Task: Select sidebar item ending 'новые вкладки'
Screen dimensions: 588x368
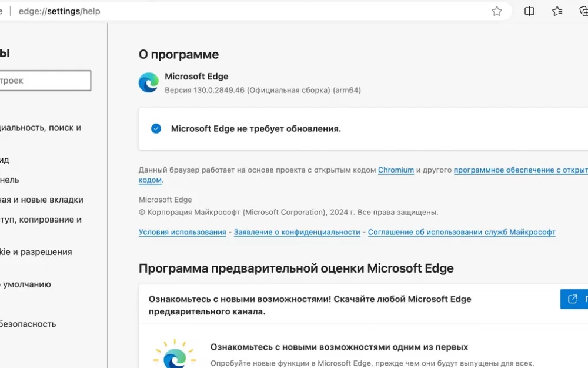Action: pyautogui.click(x=42, y=200)
